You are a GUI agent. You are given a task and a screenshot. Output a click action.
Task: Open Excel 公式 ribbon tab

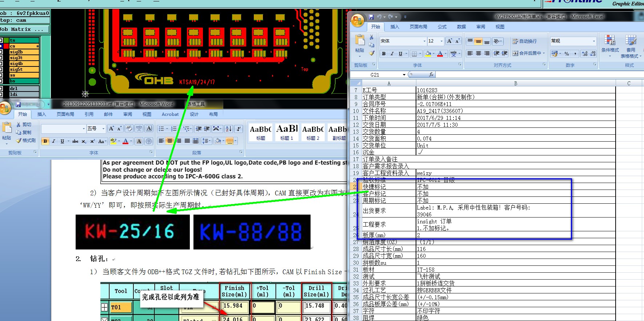(x=442, y=27)
